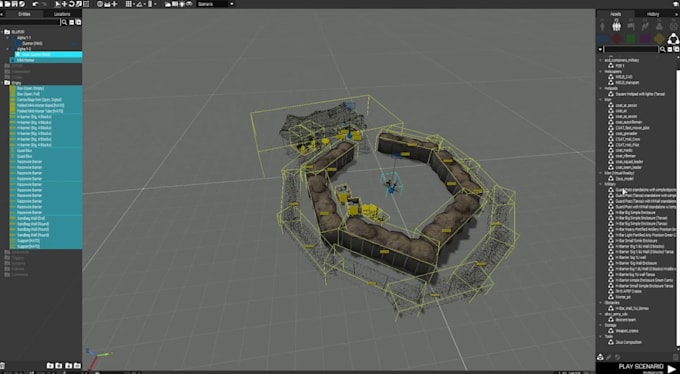Open the filter dropdown beside asset search
This screenshot has width=680, height=374.
tap(600, 49)
